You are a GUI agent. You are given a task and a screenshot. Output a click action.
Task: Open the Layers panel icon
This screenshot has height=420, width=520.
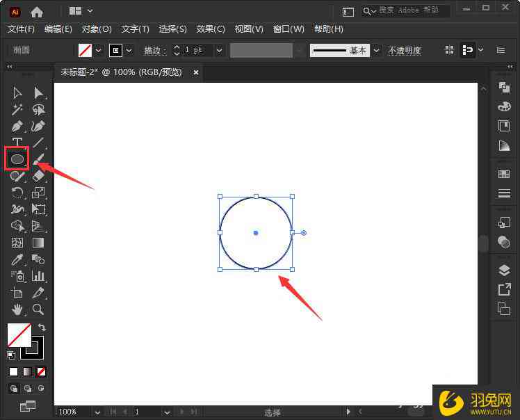point(504,270)
